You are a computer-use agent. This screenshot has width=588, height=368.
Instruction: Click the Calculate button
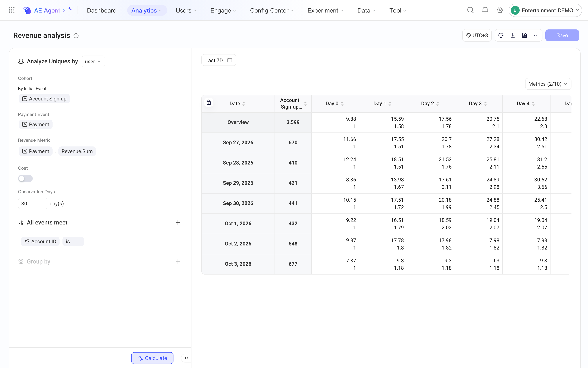tap(152, 358)
